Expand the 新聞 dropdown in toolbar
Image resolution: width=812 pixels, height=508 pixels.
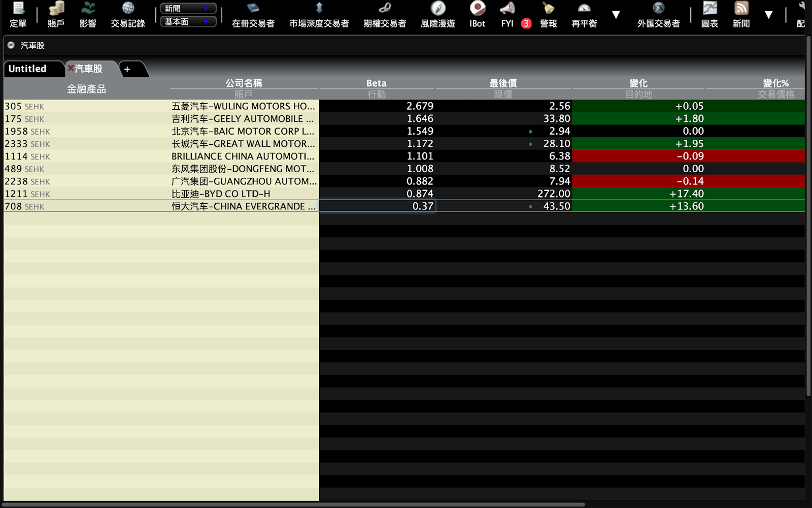188,9
